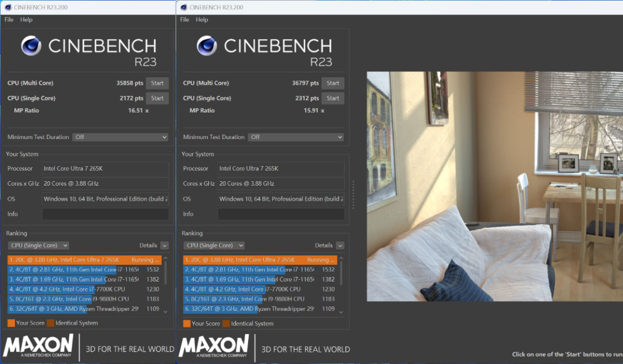Select i9-9880H ranking row in left window

pos(84,299)
